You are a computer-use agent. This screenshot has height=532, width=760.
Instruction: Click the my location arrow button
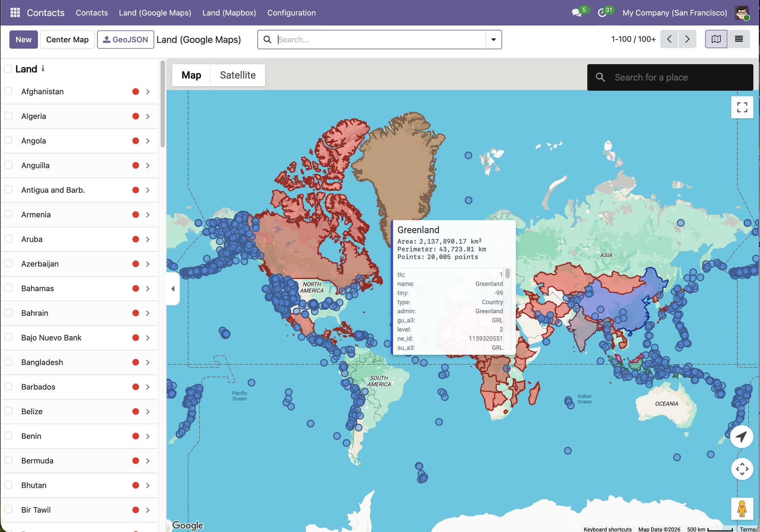pos(741,437)
